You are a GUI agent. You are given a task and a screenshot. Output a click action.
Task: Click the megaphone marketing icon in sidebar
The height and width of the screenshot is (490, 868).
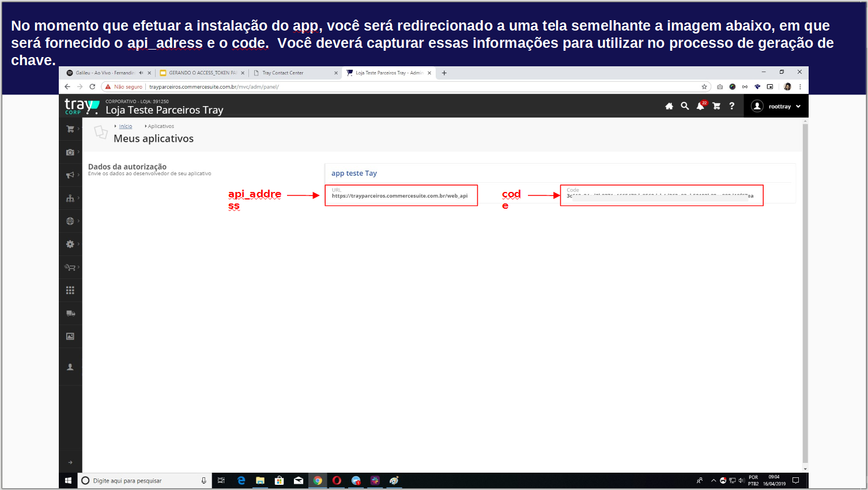click(70, 175)
